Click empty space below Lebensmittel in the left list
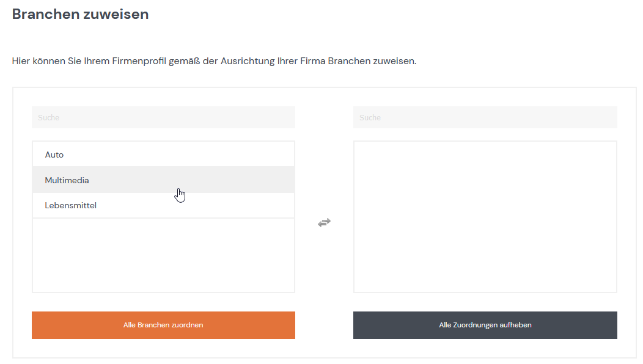 (163, 255)
